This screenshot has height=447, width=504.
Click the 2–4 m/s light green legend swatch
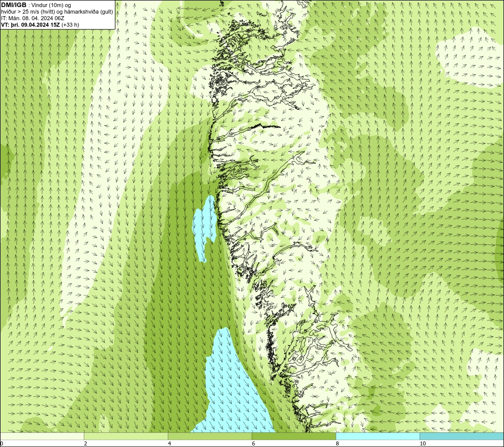pyautogui.click(x=126, y=436)
